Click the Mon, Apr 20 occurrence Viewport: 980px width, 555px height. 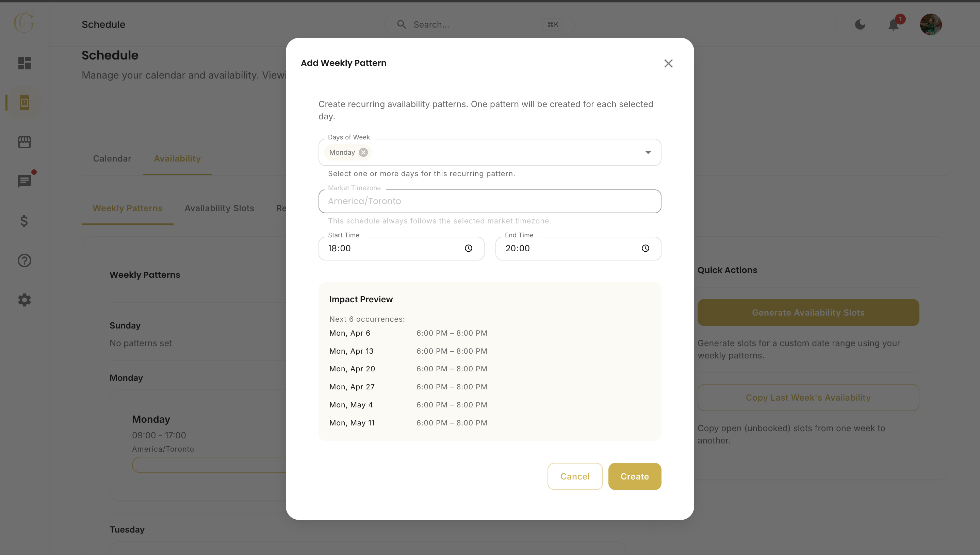tap(352, 369)
